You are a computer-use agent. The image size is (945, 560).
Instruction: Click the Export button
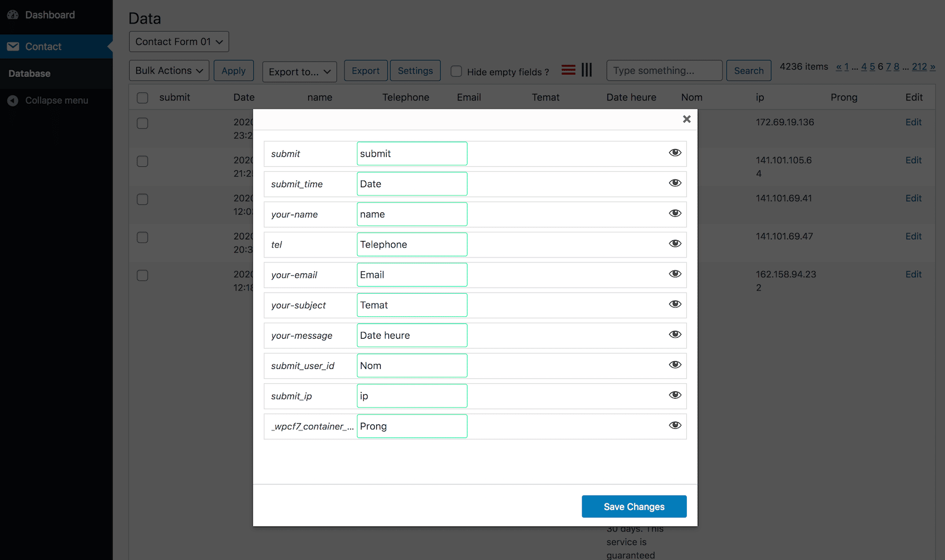[365, 70]
